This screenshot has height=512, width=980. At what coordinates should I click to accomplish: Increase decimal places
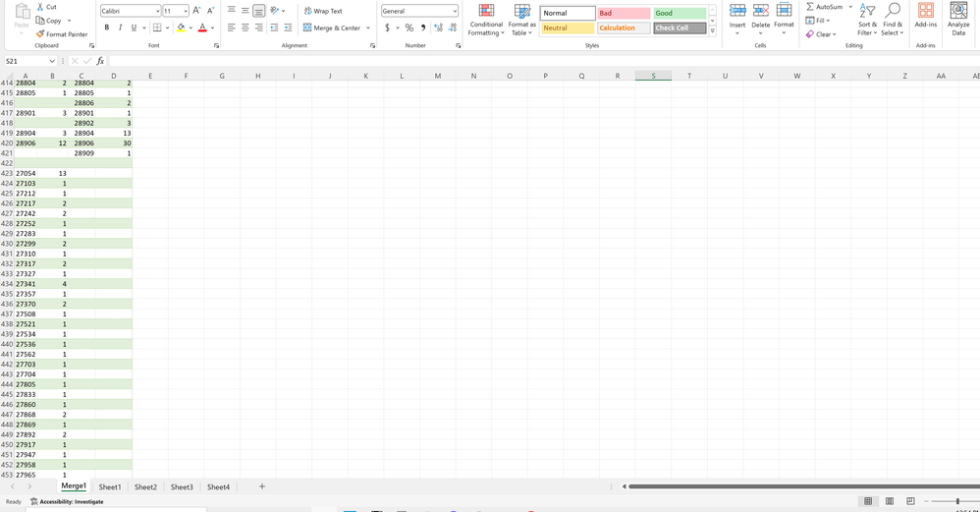(438, 28)
